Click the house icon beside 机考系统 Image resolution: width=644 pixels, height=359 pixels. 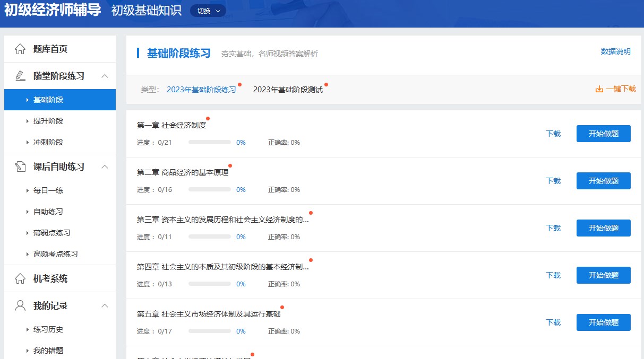point(20,278)
